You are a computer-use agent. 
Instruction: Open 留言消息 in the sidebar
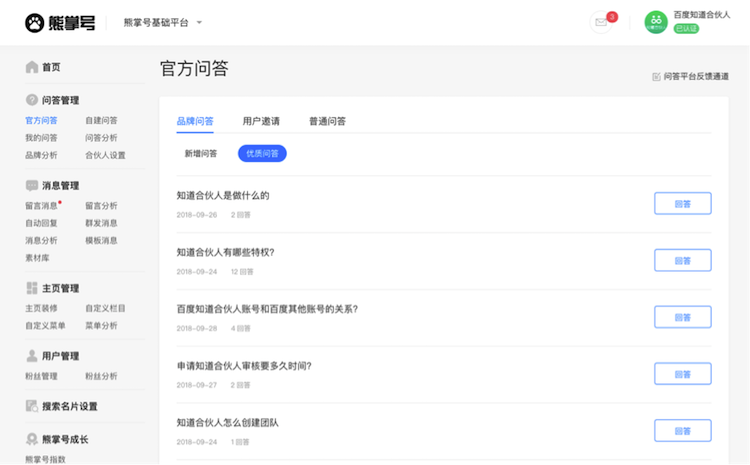[x=41, y=206]
